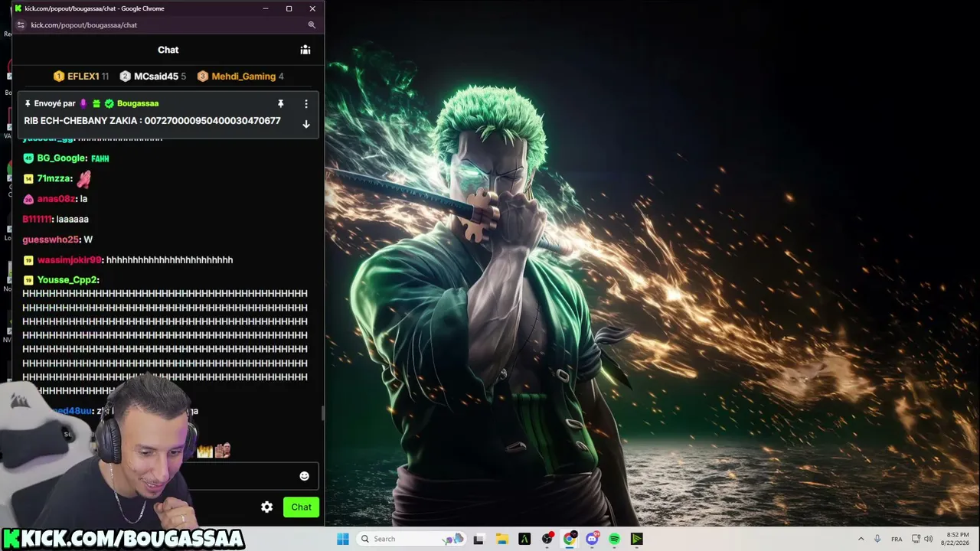
Task: Click 71mzza's yellow subscriber badge
Action: point(28,178)
